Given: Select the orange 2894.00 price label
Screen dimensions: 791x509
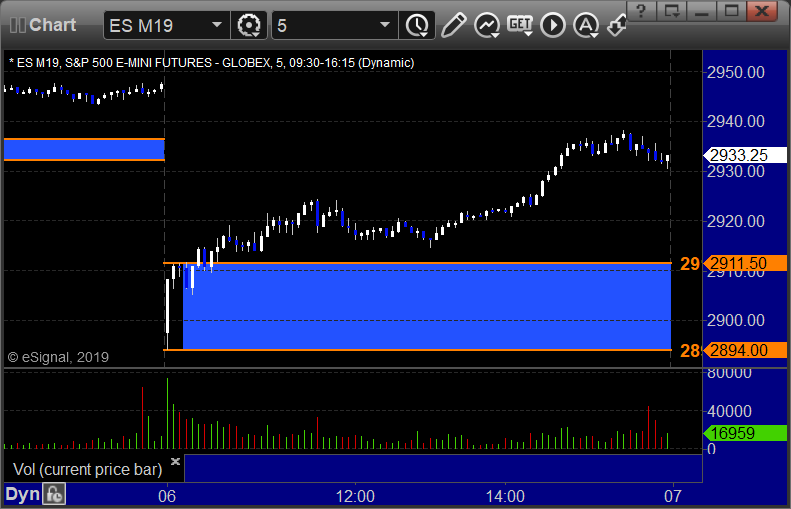Looking at the screenshot, I should [x=745, y=350].
